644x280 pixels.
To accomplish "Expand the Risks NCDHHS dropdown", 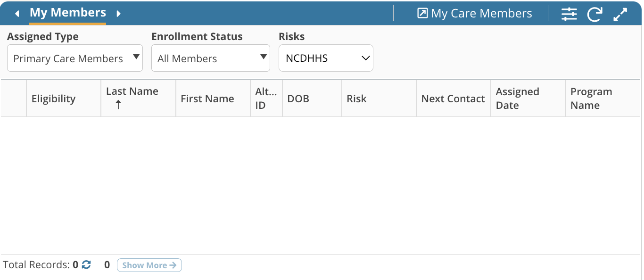I will pos(326,58).
